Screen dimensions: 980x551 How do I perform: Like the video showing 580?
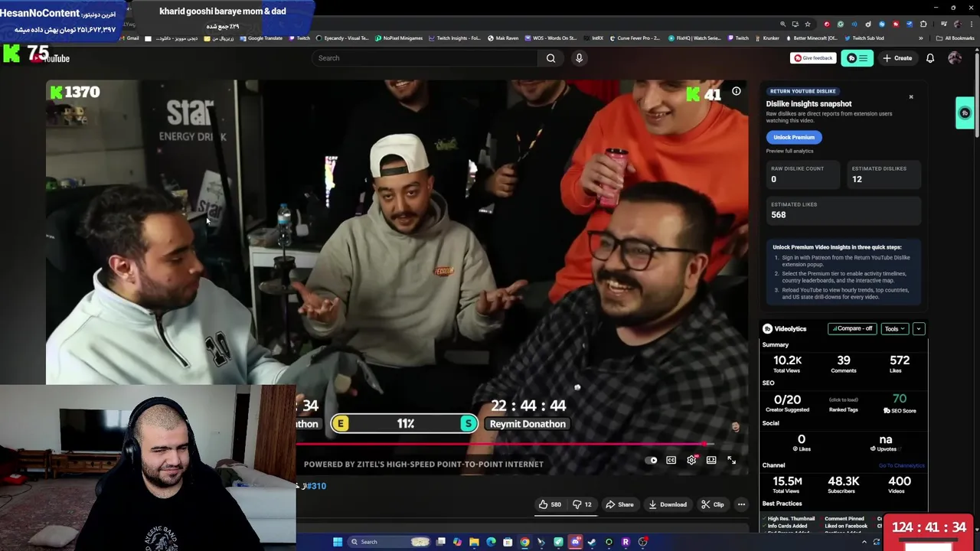coord(550,504)
